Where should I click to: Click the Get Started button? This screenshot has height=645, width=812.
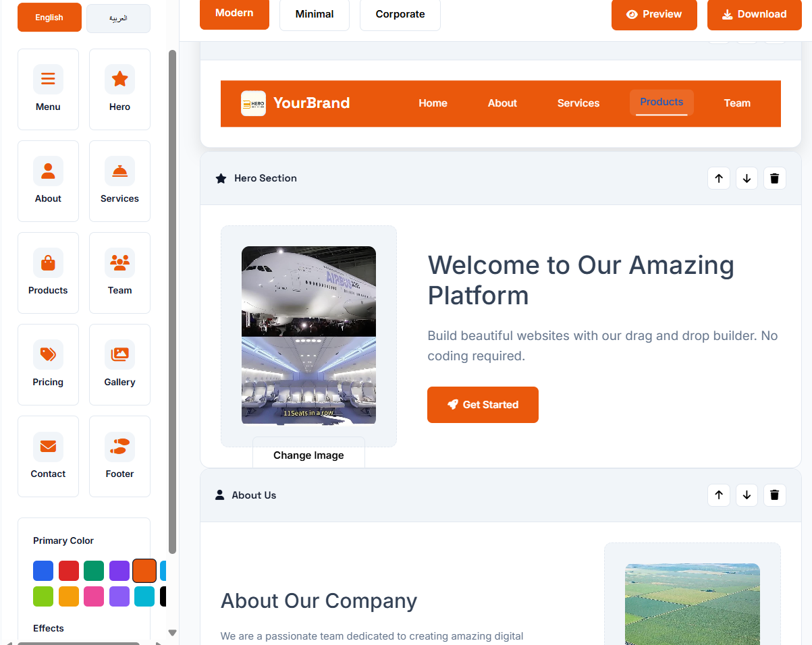(483, 405)
